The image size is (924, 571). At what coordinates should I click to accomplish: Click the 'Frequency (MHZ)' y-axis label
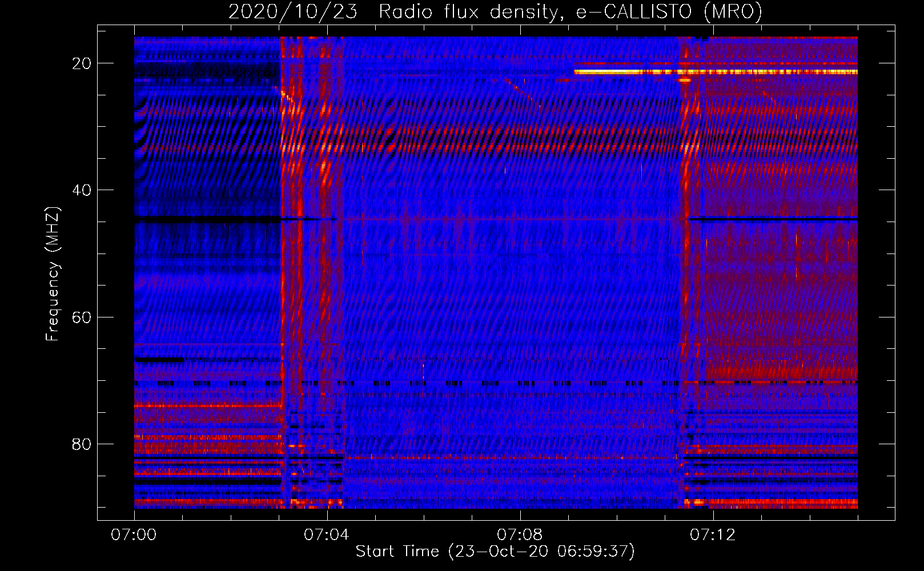pyautogui.click(x=53, y=274)
